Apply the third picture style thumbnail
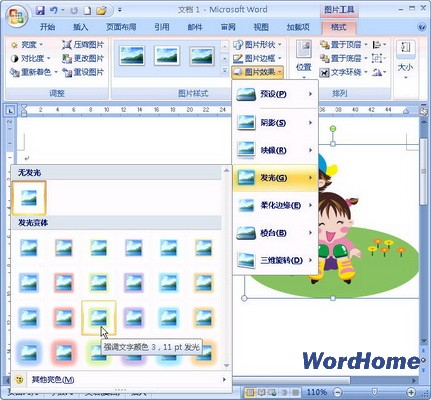The image size is (431, 400). pos(202,56)
